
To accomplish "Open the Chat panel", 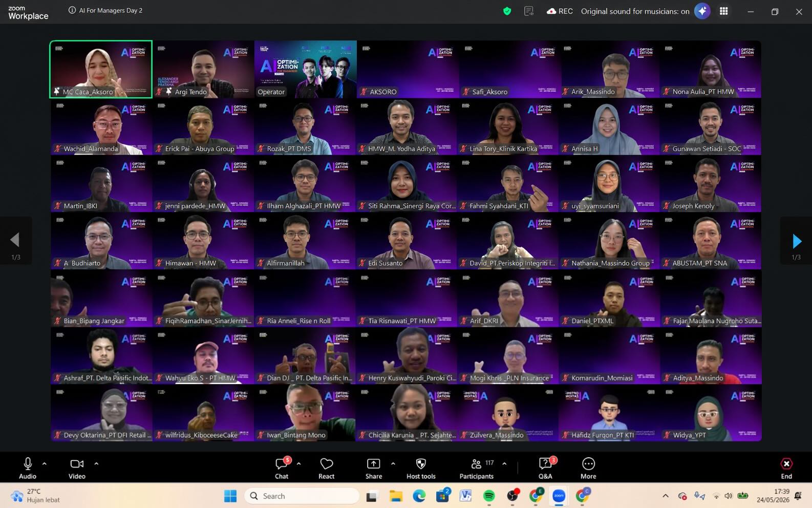I will point(282,468).
